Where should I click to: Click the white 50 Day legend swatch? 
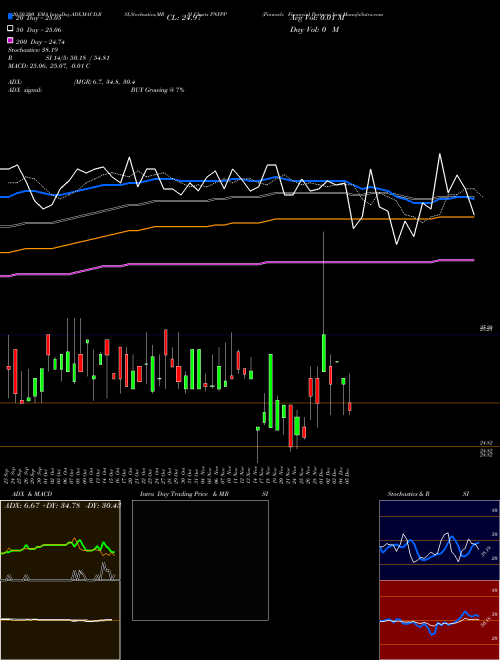tap(10, 29)
